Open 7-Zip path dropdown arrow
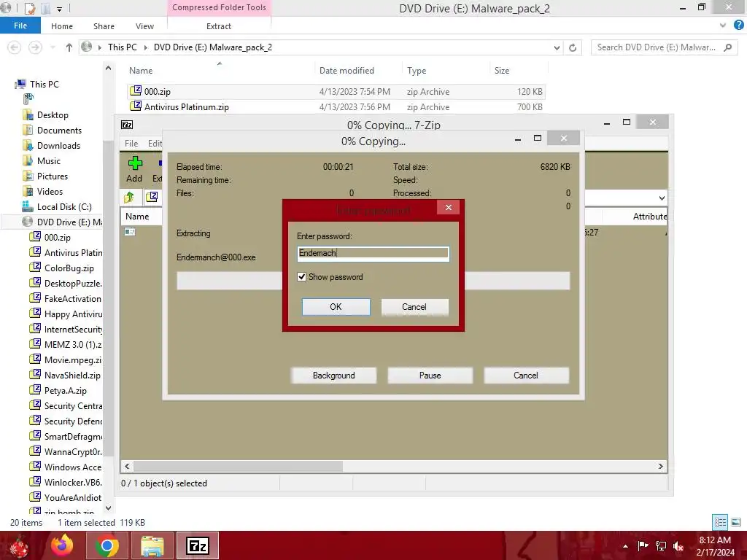 point(662,198)
